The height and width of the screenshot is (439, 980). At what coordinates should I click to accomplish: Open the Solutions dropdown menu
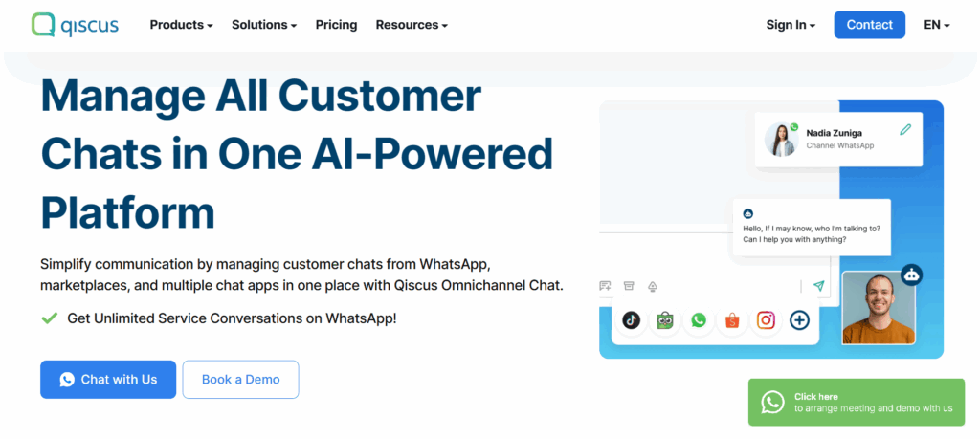pos(264,25)
